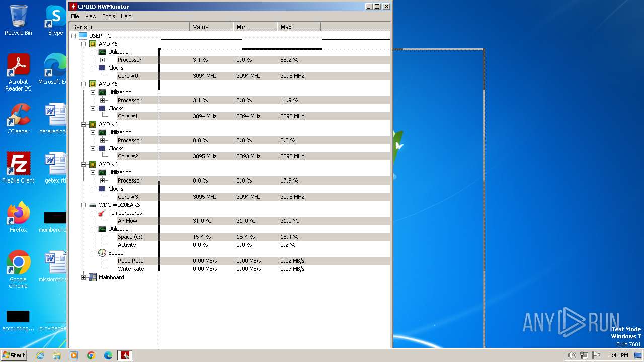This screenshot has width=644, height=362.
Task: Open the File menu
Action: point(75,16)
